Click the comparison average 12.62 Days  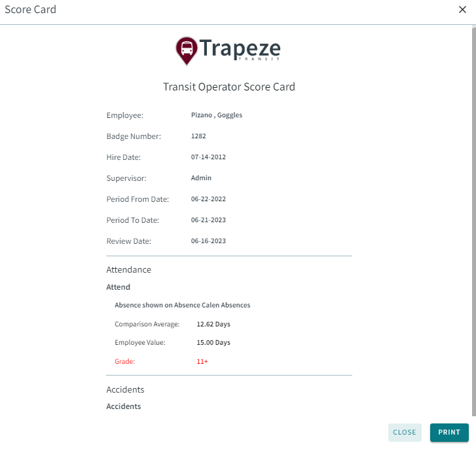tap(213, 324)
